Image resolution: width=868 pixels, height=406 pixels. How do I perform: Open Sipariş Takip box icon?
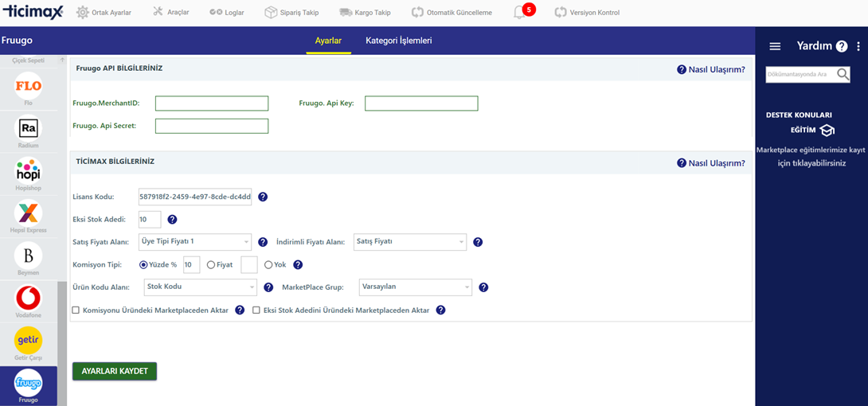(x=271, y=12)
